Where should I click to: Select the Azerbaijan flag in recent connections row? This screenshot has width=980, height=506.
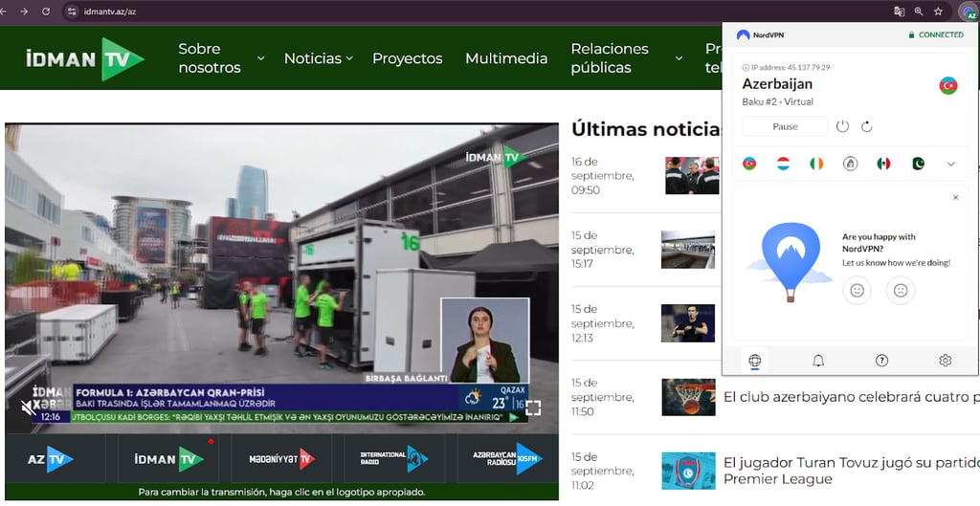point(748,164)
